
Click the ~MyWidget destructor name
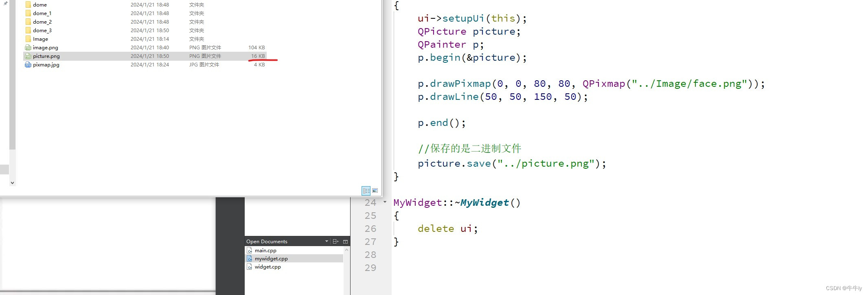[x=482, y=203]
